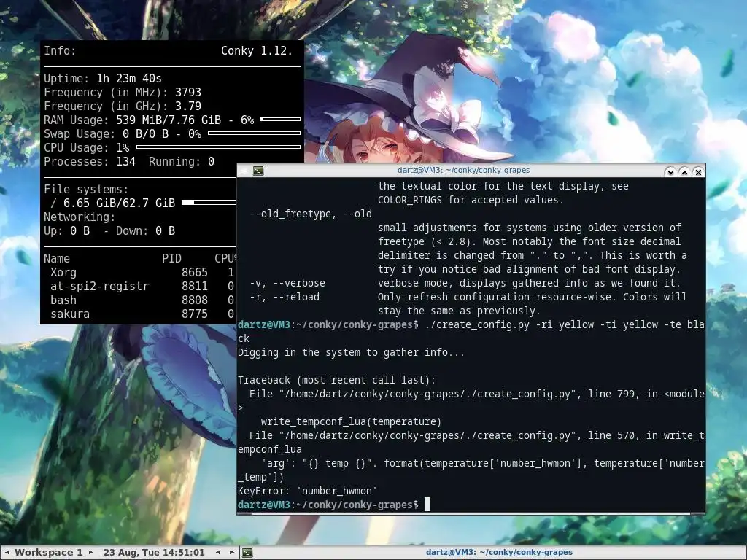
Task: Click the CPU Usage progress bar in Conky
Action: pos(218,147)
